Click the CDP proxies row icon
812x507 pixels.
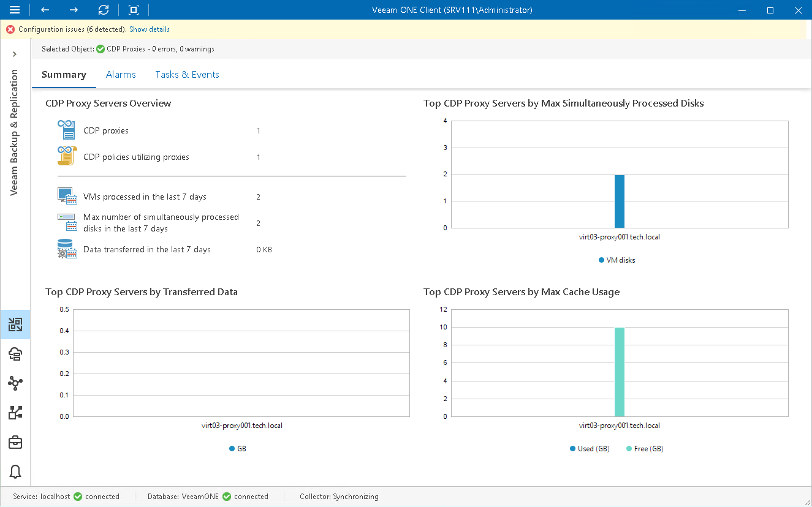pyautogui.click(x=66, y=131)
